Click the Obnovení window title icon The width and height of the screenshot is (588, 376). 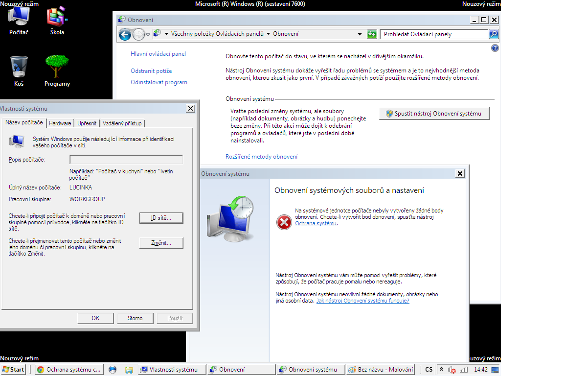coord(122,20)
